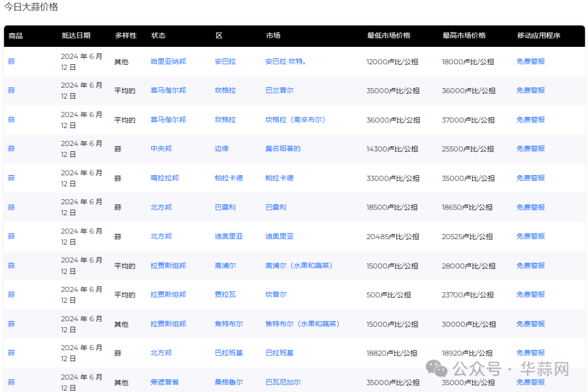The height and width of the screenshot is (392, 588).
Task: Open the 安巴拉 district link
Action: point(225,61)
